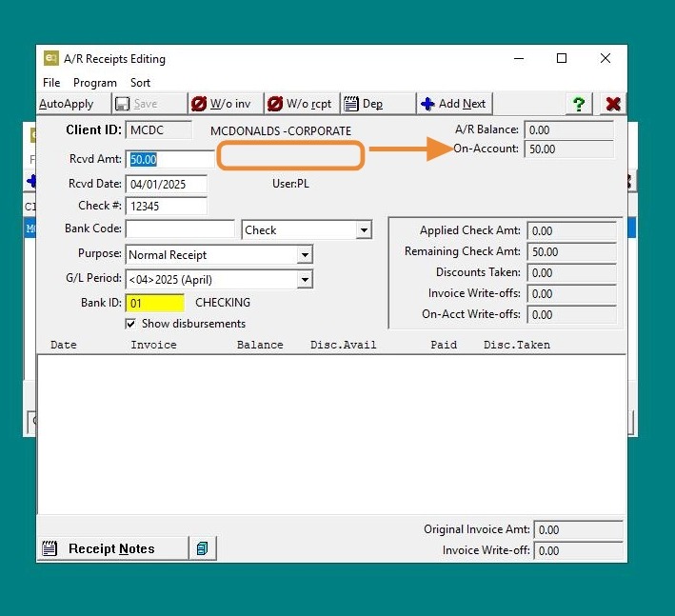675x616 pixels.
Task: Close the A/R Receipts Editing window
Action: 606,58
